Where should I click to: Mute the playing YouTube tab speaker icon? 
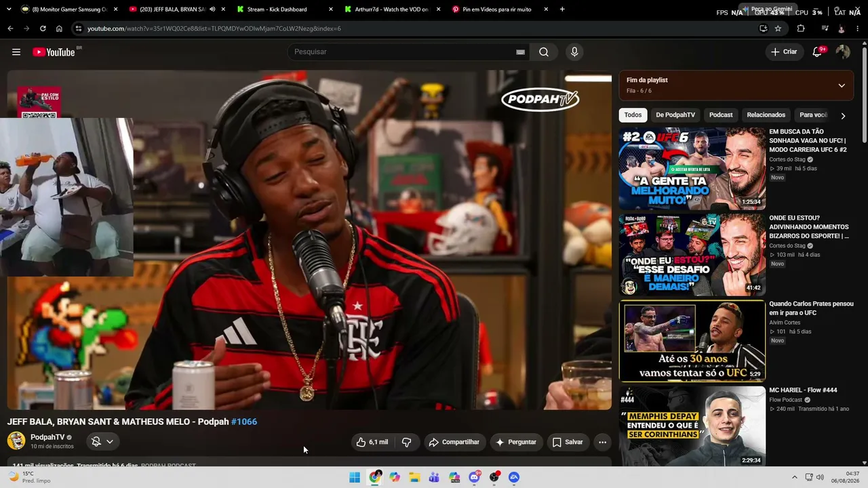212,9
